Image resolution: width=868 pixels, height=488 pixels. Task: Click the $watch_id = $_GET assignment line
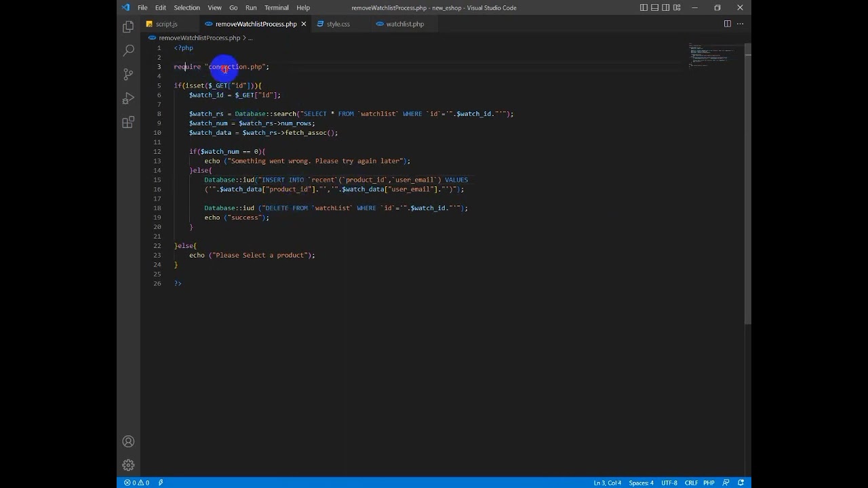(235, 95)
